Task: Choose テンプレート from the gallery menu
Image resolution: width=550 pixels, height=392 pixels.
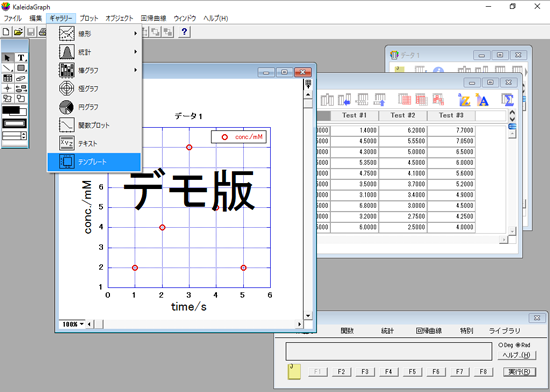Action: 94,162
